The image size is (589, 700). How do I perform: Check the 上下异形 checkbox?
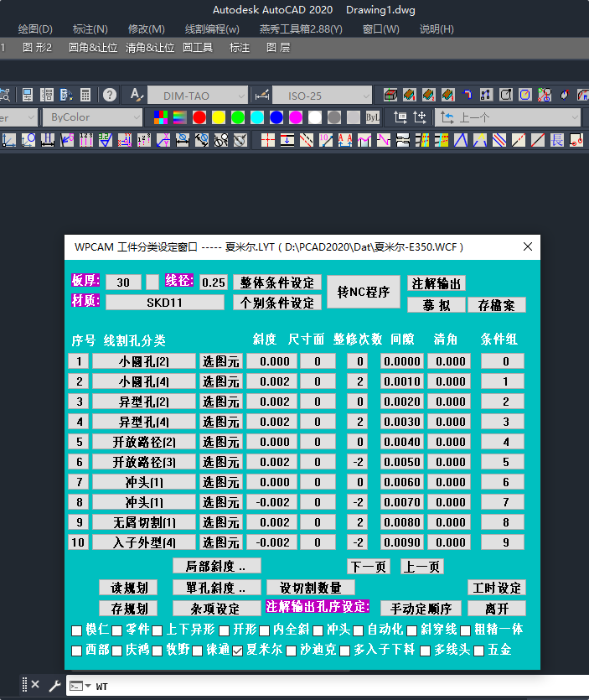click(x=157, y=630)
